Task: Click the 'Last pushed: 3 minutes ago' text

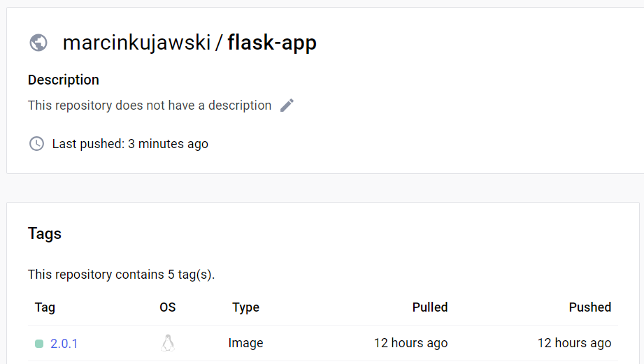Action: (x=130, y=144)
